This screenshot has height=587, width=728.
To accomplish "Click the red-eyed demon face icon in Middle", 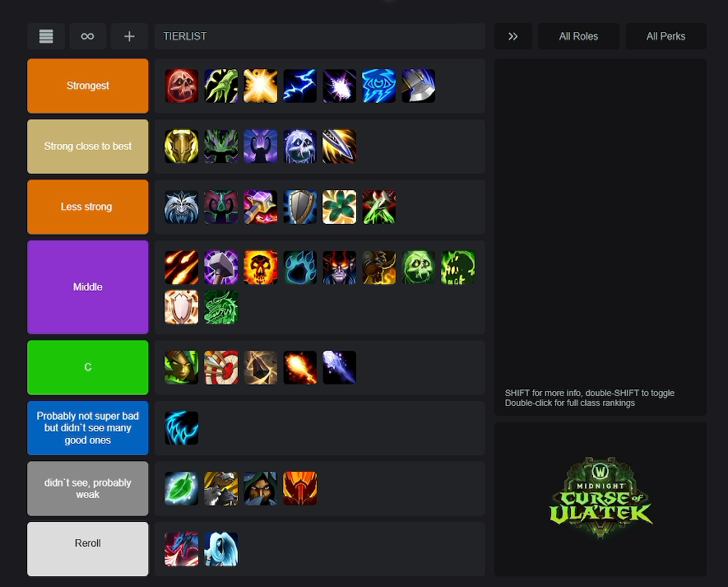I will tap(340, 268).
